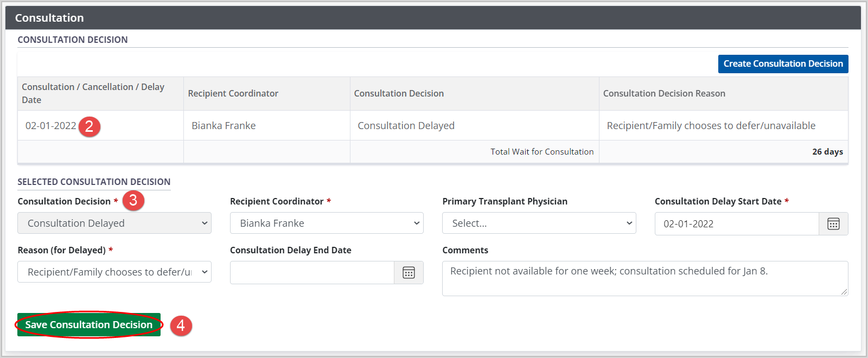Image resolution: width=868 pixels, height=358 pixels.
Task: Expand the Consultation Decision dropdown
Action: point(114,223)
